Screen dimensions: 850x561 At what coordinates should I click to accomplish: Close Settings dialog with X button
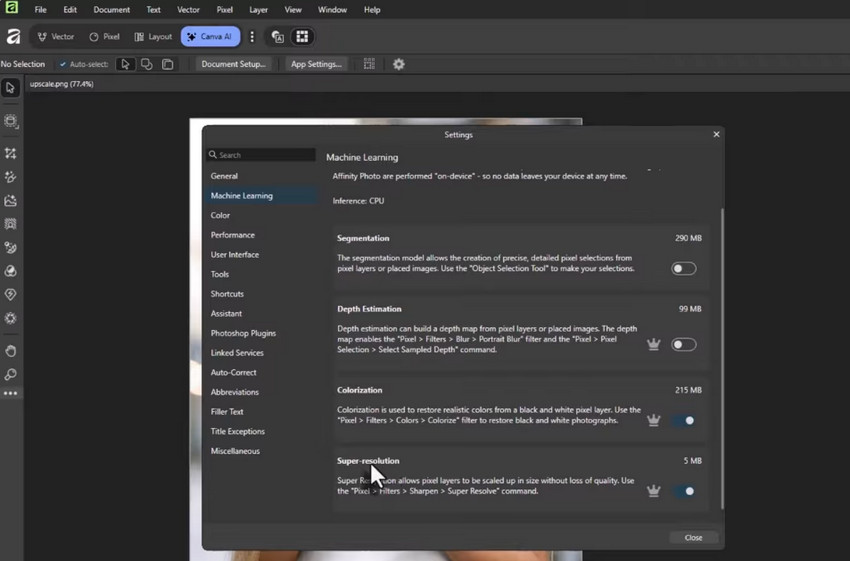pos(716,134)
